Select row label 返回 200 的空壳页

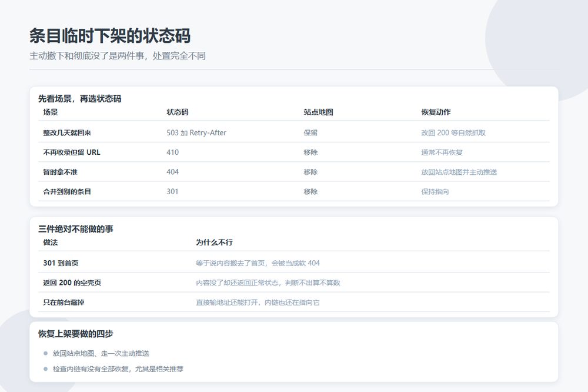coord(72,283)
